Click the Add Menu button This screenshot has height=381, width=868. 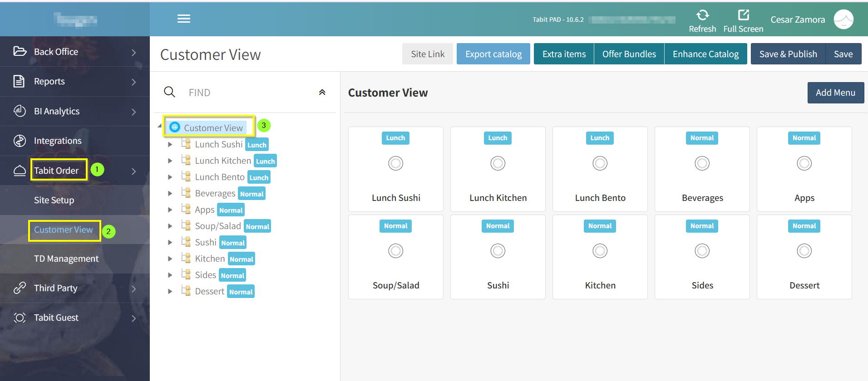point(835,93)
